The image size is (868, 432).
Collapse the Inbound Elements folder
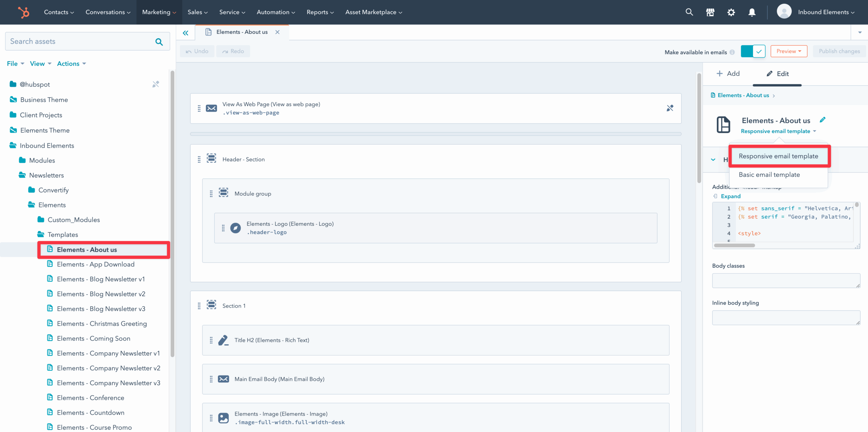(42, 145)
